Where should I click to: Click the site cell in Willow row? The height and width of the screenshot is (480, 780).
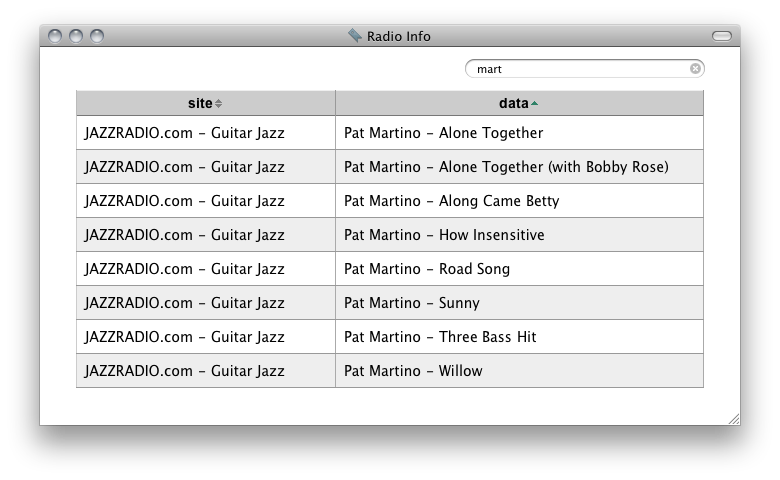point(205,371)
